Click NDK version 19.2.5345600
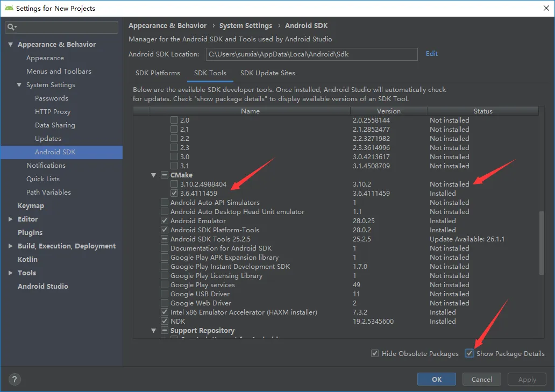The width and height of the screenshot is (555, 392). coord(373,321)
